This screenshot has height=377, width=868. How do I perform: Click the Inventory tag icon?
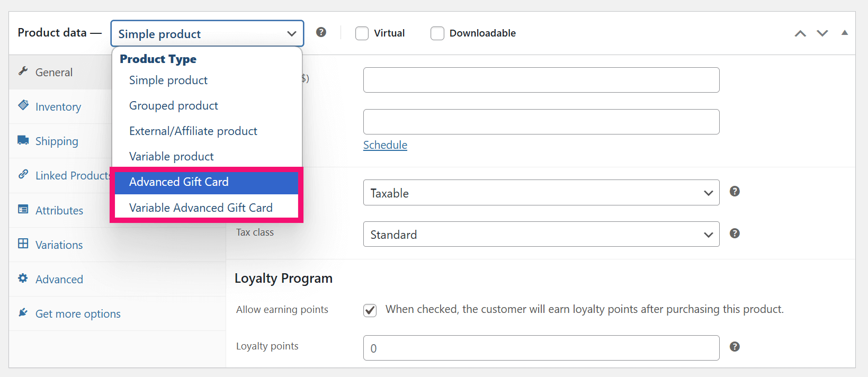[x=23, y=105]
